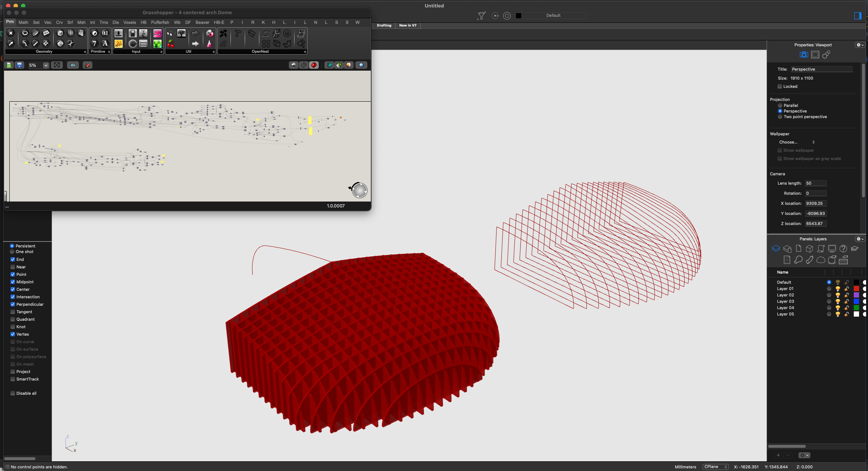
Task: Click the Lens length input field
Action: point(816,183)
